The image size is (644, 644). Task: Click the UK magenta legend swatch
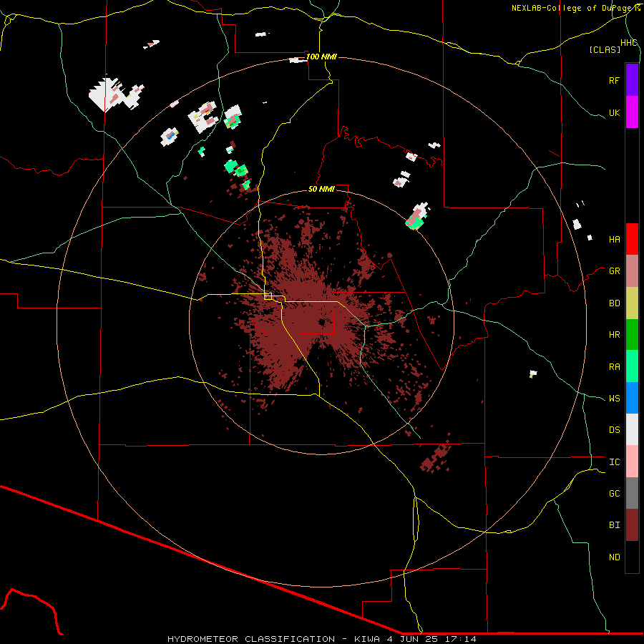pyautogui.click(x=632, y=112)
